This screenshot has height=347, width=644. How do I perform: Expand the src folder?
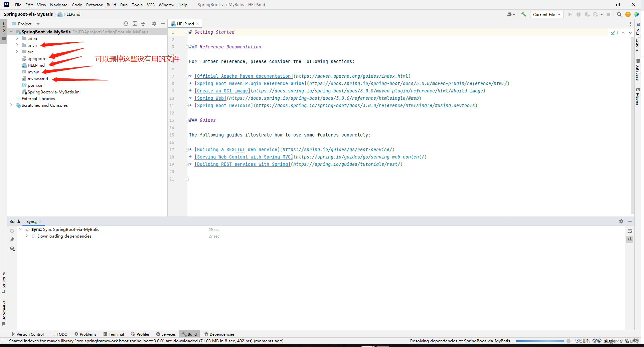(x=17, y=52)
